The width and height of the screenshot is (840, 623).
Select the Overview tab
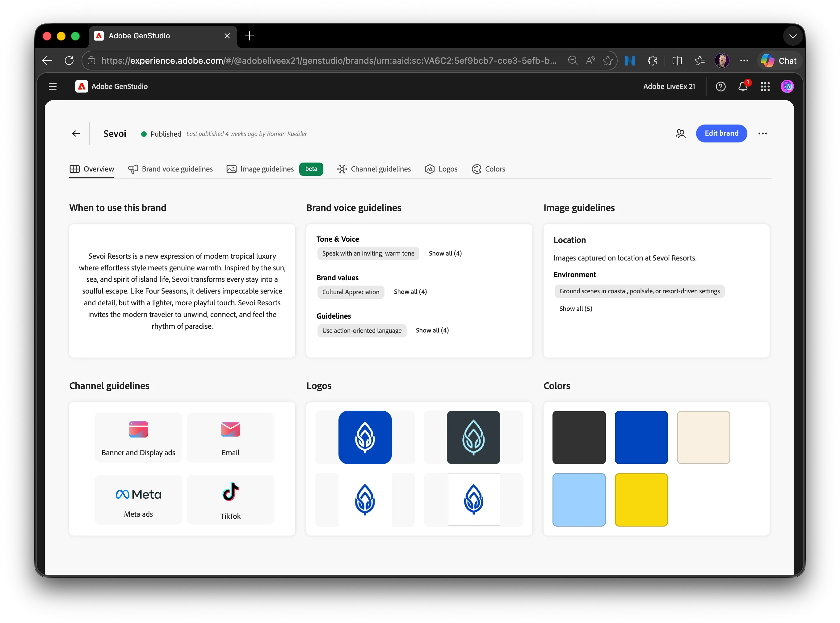click(92, 169)
